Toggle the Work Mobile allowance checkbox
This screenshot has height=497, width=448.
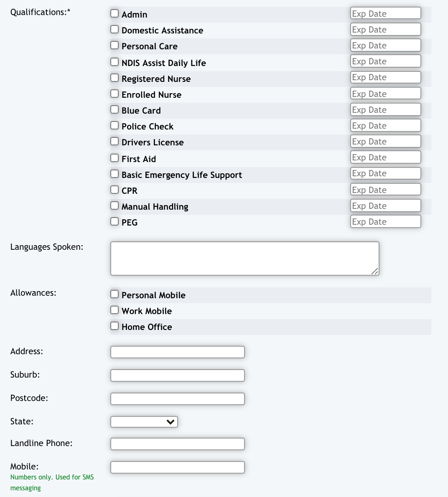click(x=115, y=310)
